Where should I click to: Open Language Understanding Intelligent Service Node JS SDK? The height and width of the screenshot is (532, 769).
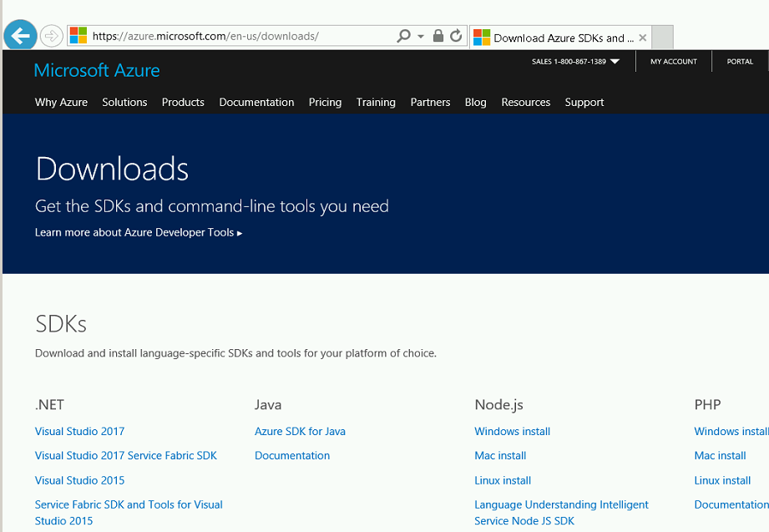coord(562,512)
